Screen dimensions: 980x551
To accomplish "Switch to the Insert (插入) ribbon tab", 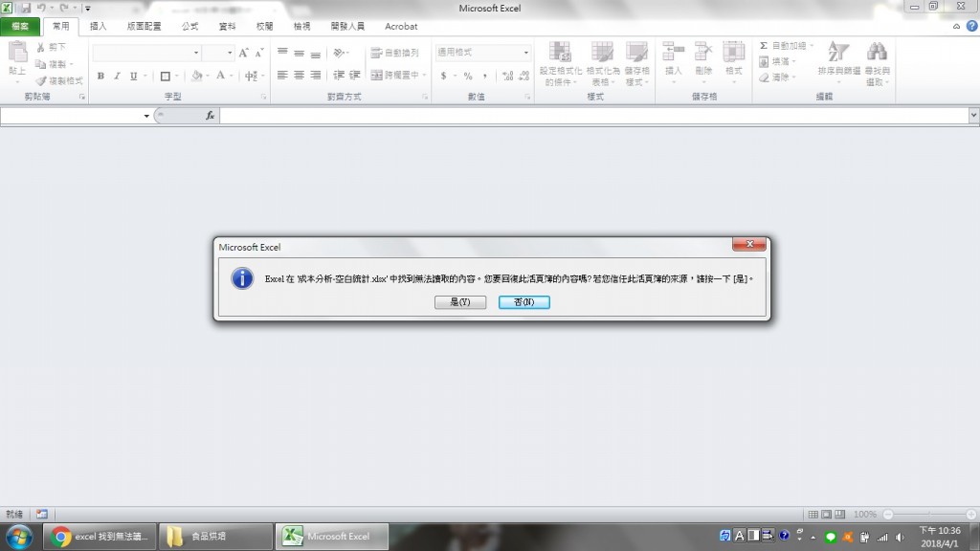I will [x=99, y=26].
